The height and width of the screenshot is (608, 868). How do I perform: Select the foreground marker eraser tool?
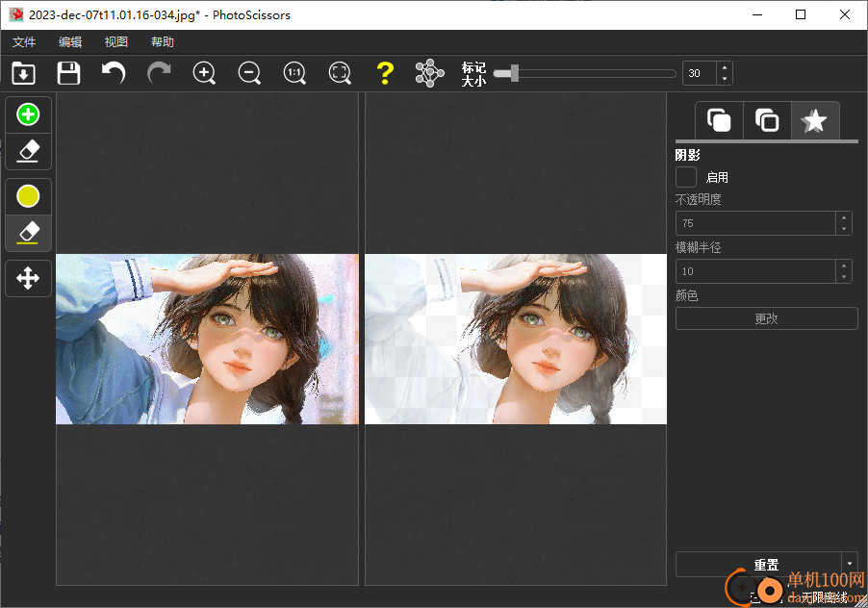[28, 151]
